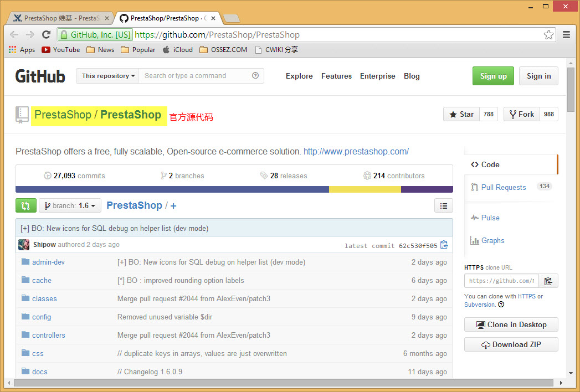Open the News bookmarks folder
Viewport: 580px width, 392px height.
[x=100, y=50]
